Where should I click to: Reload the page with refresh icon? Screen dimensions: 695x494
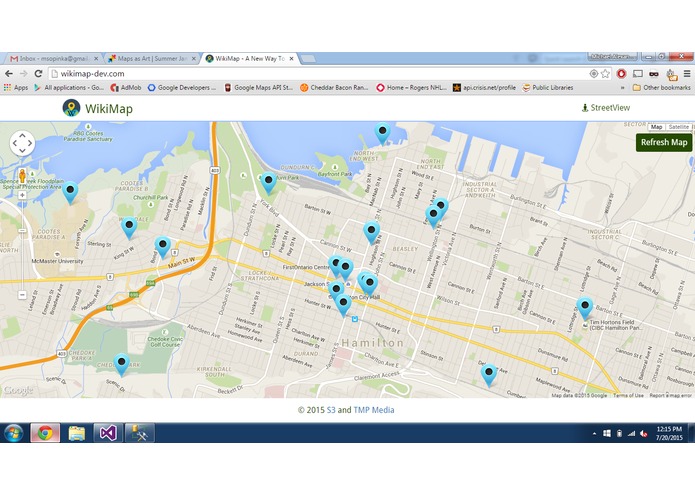(39, 74)
